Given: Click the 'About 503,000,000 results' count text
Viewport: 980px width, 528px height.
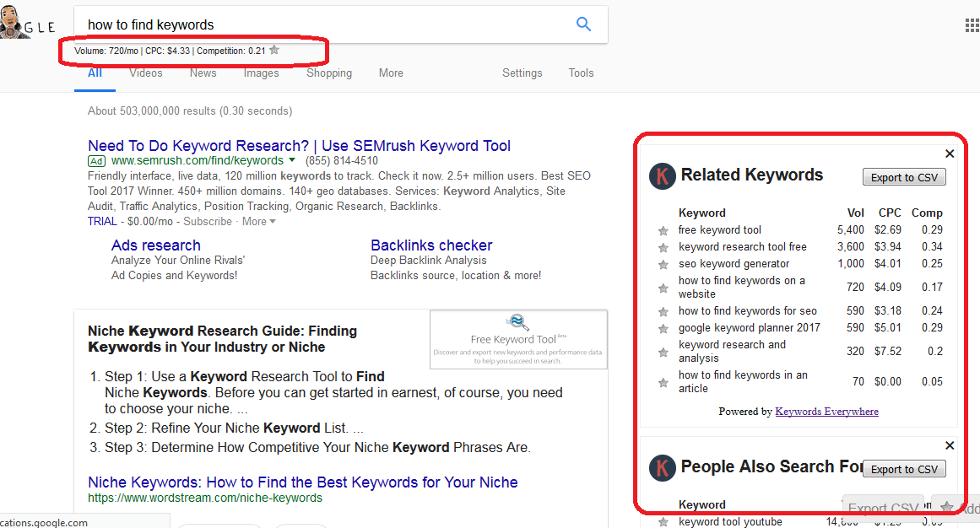Looking at the screenshot, I should click(x=189, y=111).
